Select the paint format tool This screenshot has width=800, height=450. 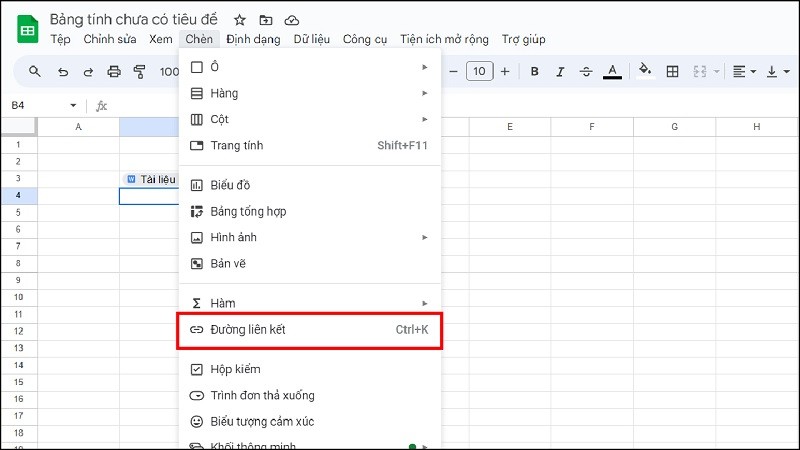(139, 71)
